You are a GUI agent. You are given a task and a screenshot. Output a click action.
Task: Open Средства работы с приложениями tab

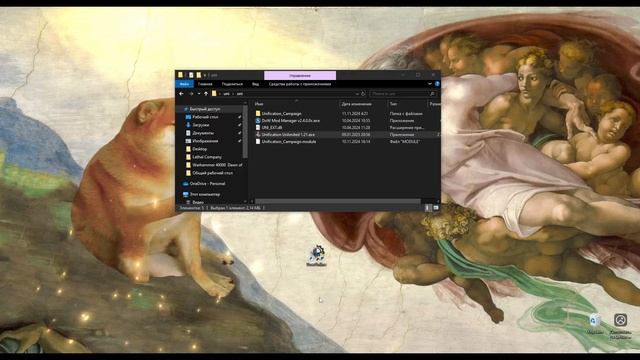(x=300, y=84)
